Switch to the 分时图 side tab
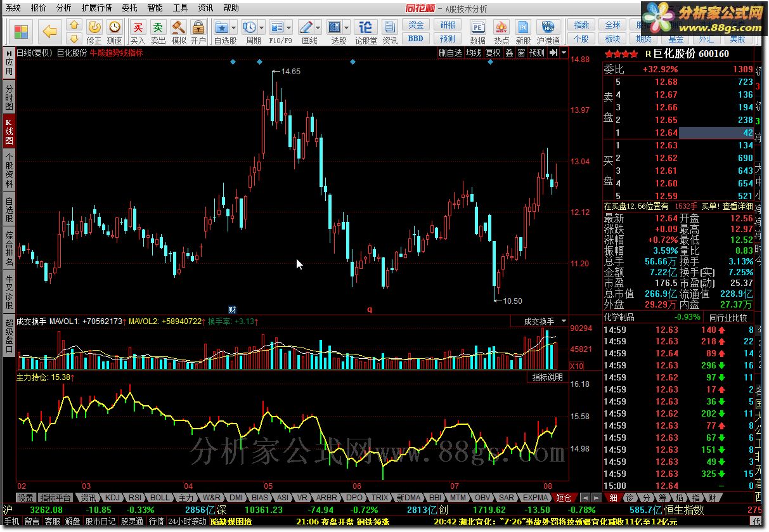Viewport: 769px width, 532px height. 9,97
